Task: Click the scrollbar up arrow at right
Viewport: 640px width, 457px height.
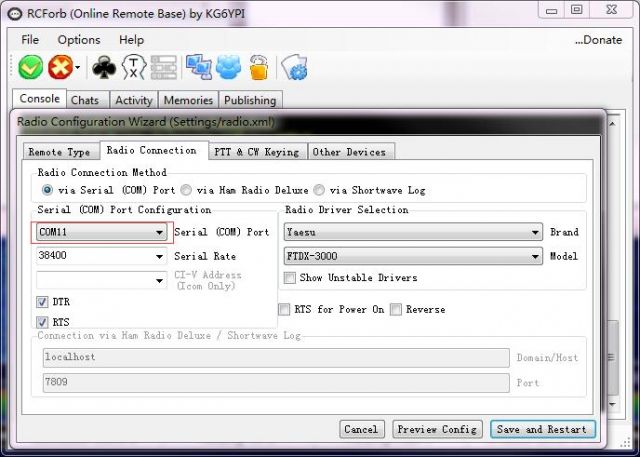Action: pos(612,124)
